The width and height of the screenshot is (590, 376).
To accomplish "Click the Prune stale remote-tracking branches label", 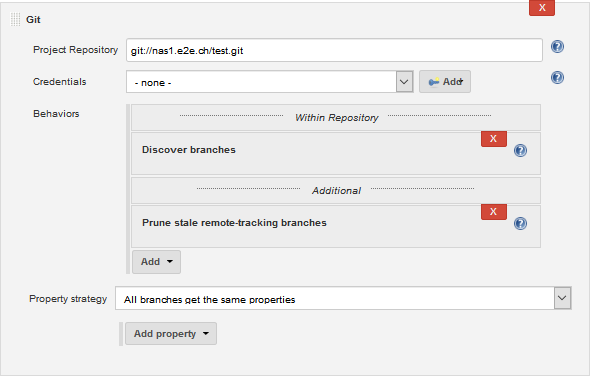I will point(234,223).
